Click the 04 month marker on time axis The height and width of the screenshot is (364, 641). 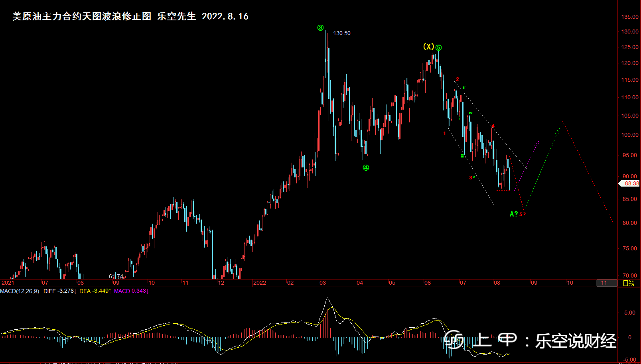tap(360, 283)
